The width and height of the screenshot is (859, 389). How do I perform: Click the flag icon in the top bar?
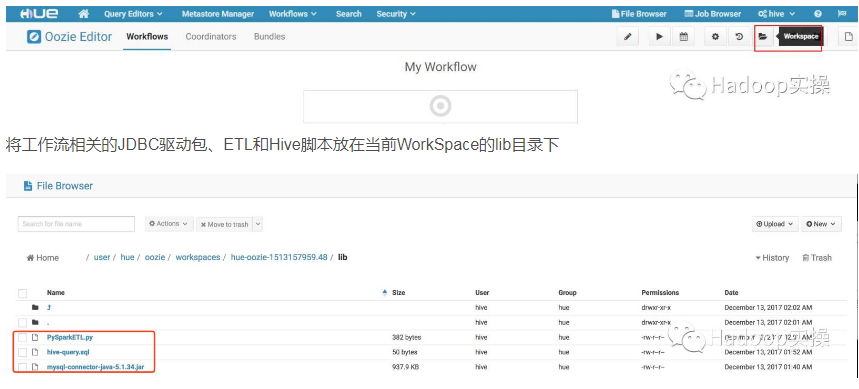tap(842, 14)
